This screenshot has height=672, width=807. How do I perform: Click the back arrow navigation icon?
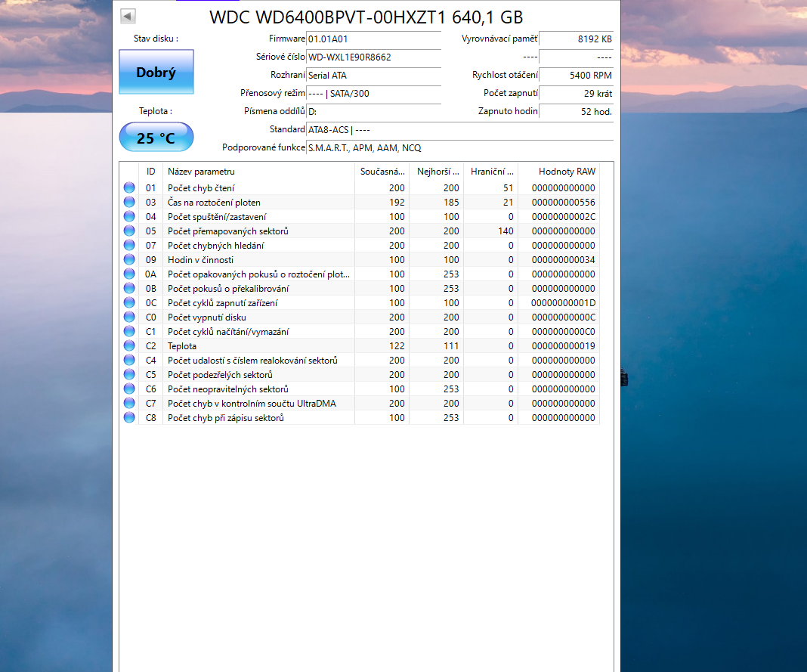(x=128, y=15)
